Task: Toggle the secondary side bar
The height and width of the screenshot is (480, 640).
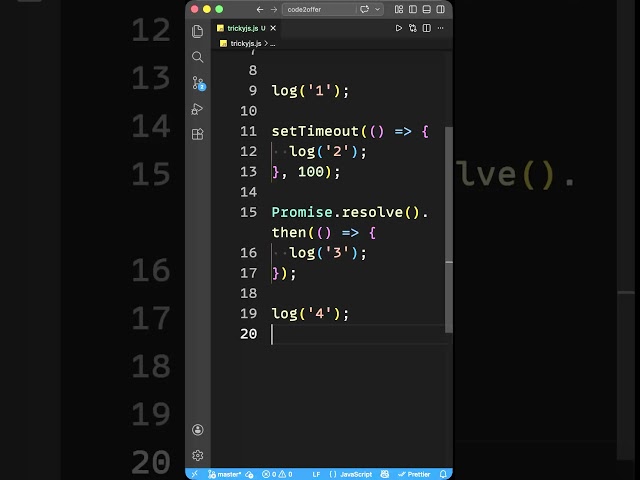Action: [440, 9]
